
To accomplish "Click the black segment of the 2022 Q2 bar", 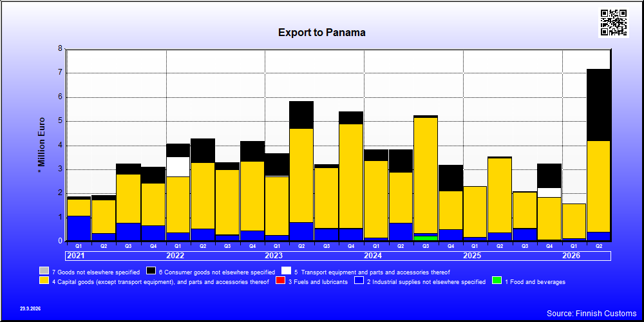I will click(x=202, y=151).
